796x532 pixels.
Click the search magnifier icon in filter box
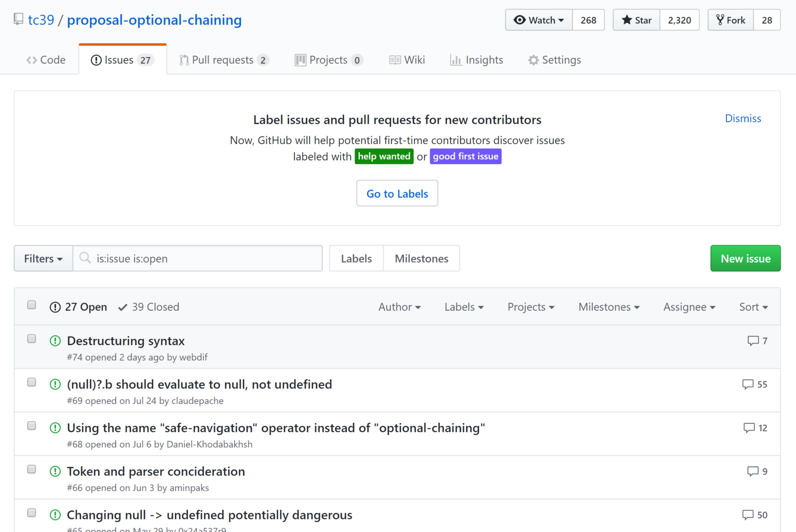(x=85, y=258)
